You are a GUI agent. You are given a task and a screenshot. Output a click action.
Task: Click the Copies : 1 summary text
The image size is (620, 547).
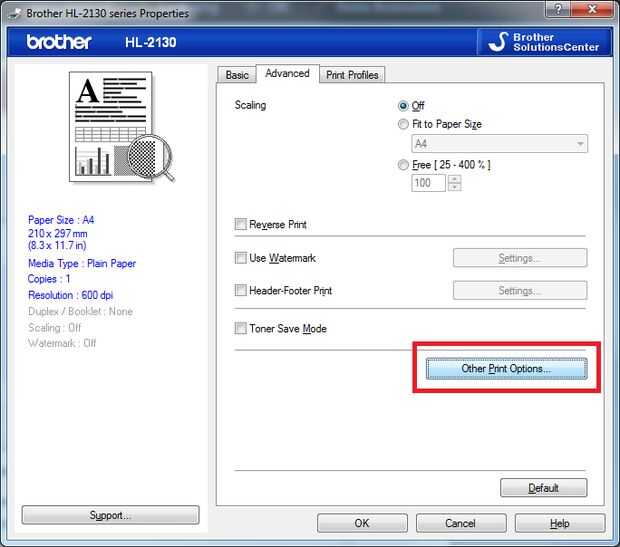pos(49,279)
